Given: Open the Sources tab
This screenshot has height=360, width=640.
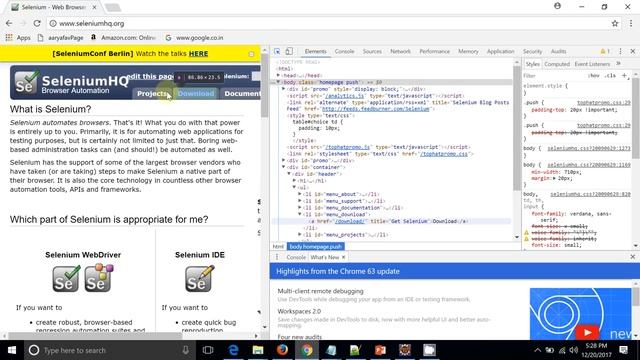Looking at the screenshot, I should (372, 51).
